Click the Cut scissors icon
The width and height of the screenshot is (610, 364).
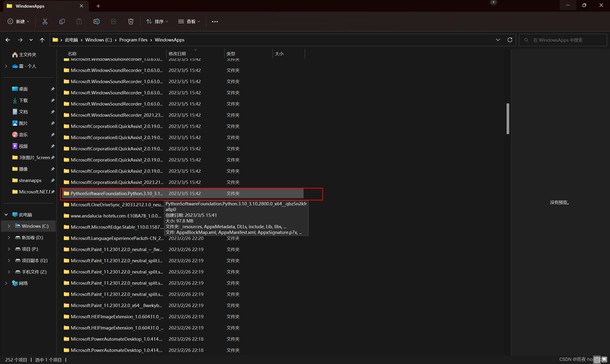click(x=45, y=22)
